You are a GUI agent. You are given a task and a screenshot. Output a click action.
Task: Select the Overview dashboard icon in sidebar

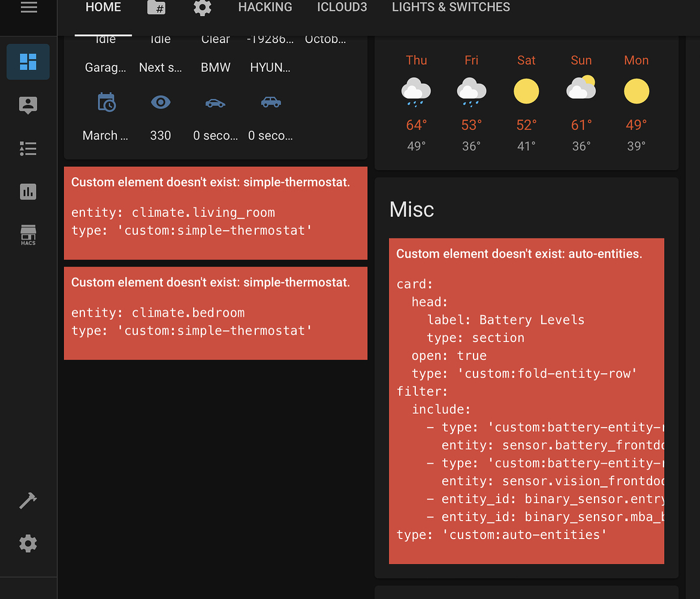pyautogui.click(x=28, y=62)
